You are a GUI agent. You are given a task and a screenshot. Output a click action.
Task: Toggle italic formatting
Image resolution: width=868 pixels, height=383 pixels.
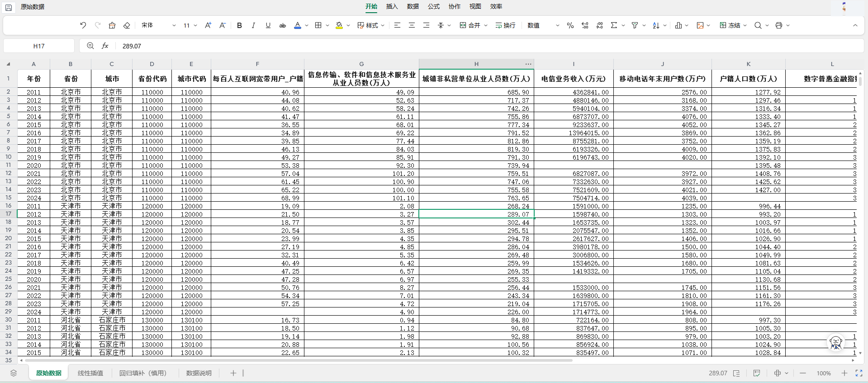(253, 25)
